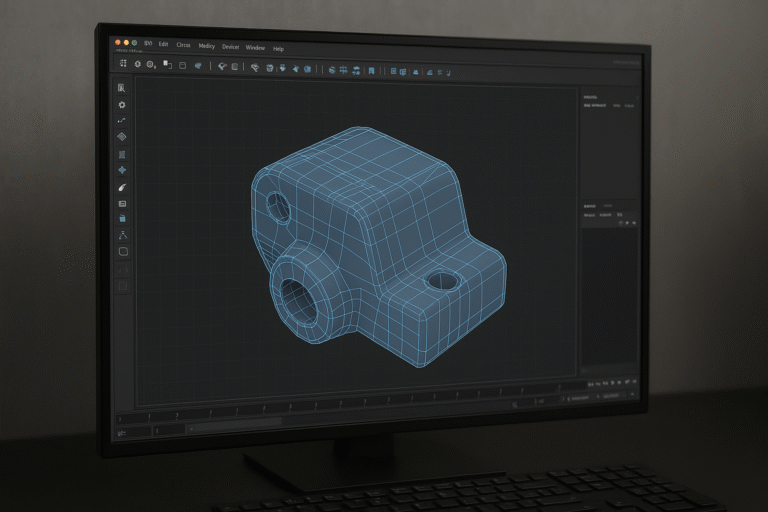Open the Window menu
This screenshot has height=512, width=768.
click(x=255, y=48)
